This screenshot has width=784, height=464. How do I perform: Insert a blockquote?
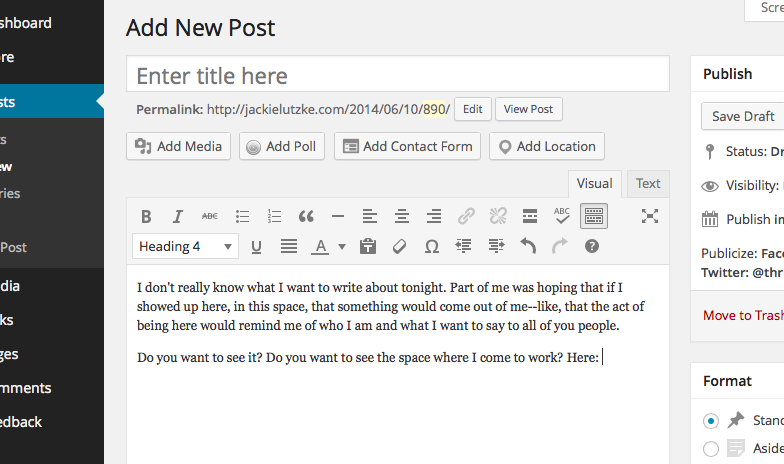pos(306,216)
